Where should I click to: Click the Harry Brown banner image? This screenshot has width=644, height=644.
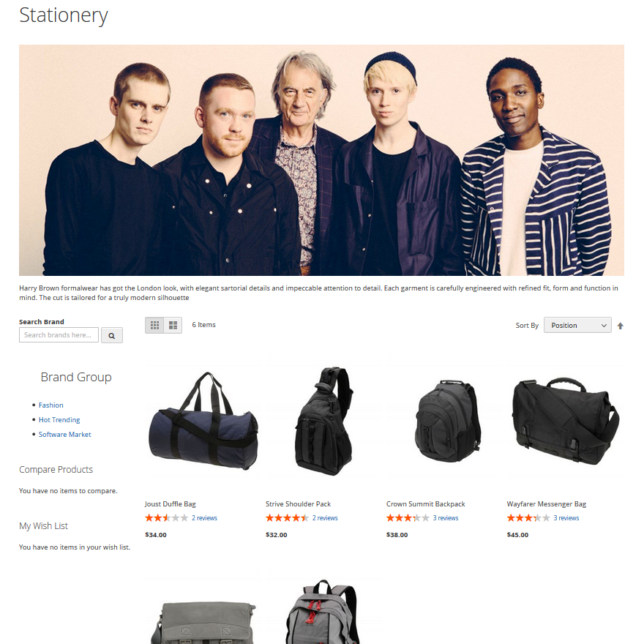tap(321, 160)
